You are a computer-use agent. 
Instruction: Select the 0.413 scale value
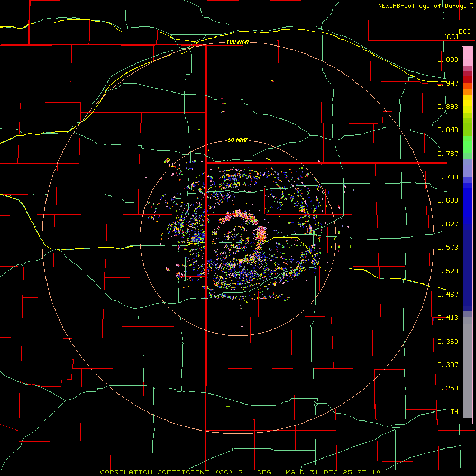pyautogui.click(x=448, y=318)
